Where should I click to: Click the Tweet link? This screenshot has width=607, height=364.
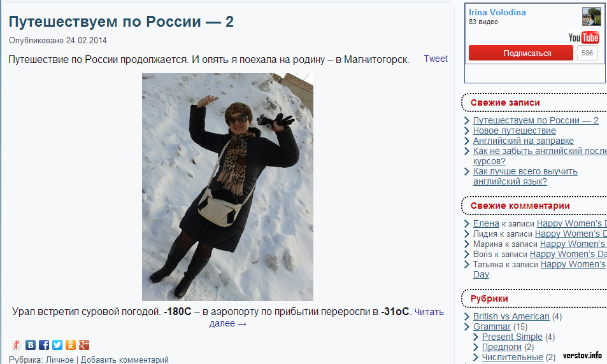coord(436,59)
